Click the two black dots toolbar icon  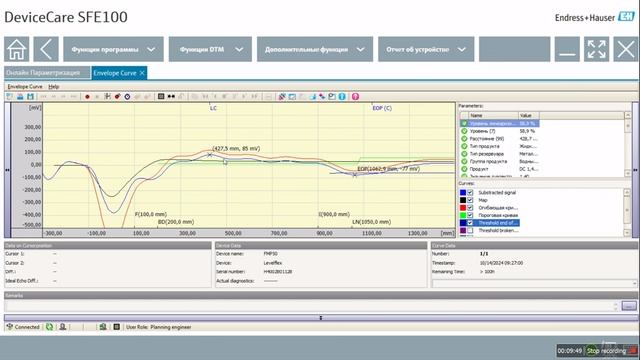point(171,96)
